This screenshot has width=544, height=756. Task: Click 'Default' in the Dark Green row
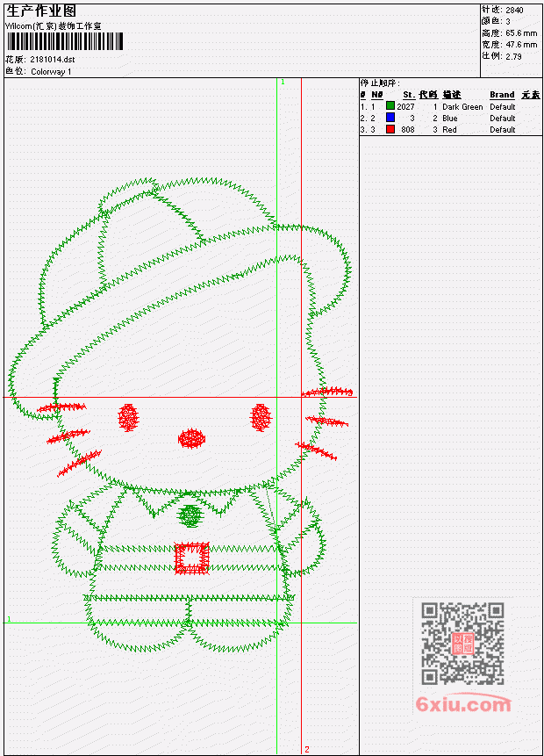tap(503, 106)
